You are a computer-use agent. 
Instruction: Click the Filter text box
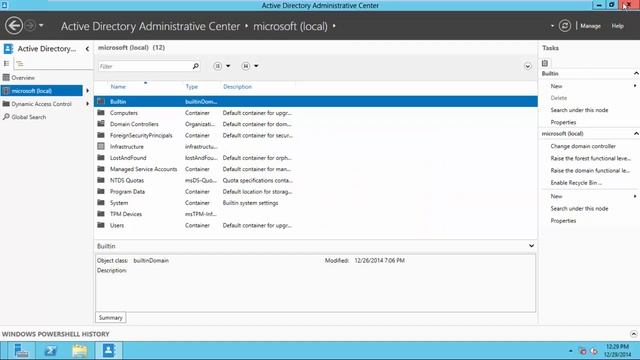tap(145, 66)
